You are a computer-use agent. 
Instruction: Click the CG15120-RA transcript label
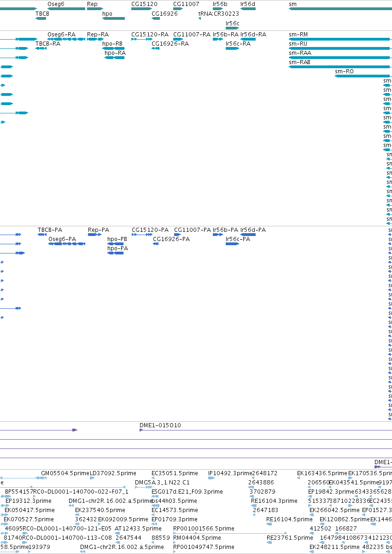click(150, 35)
